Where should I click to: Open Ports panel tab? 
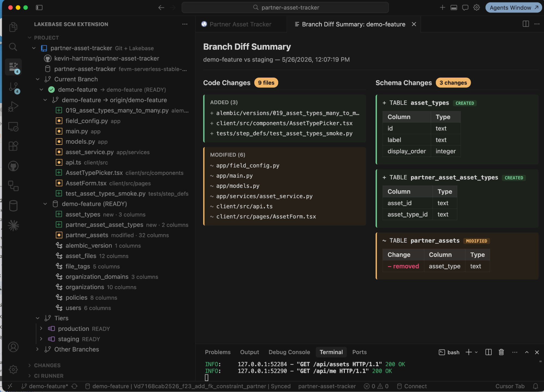(x=359, y=352)
